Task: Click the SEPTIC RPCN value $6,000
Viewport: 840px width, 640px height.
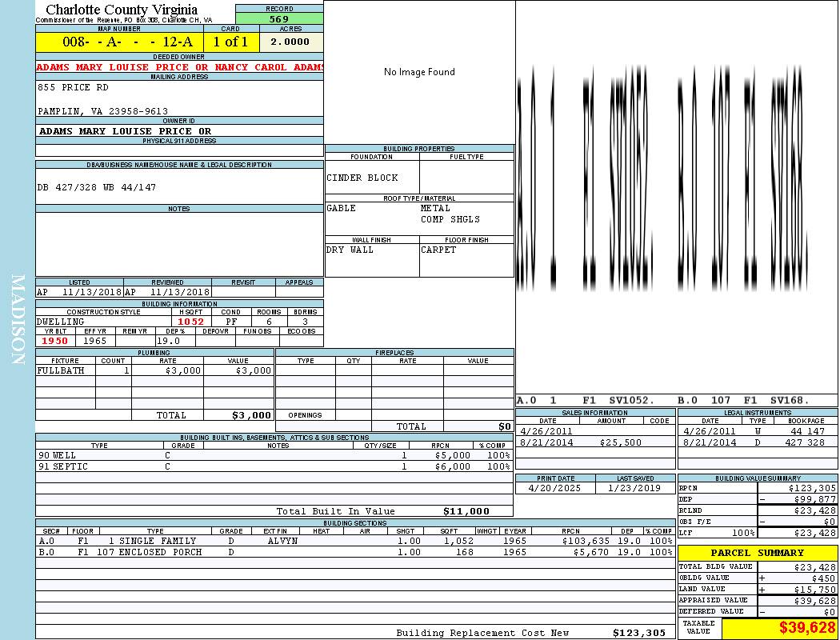Action: (453, 466)
